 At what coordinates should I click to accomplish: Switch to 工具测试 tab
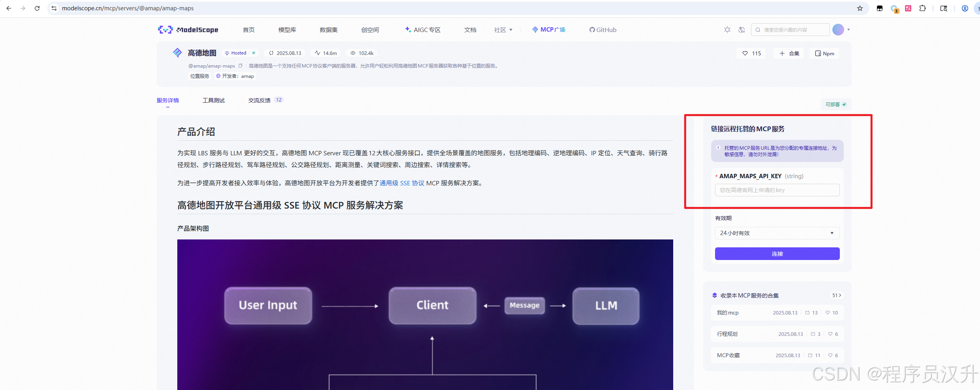point(214,100)
